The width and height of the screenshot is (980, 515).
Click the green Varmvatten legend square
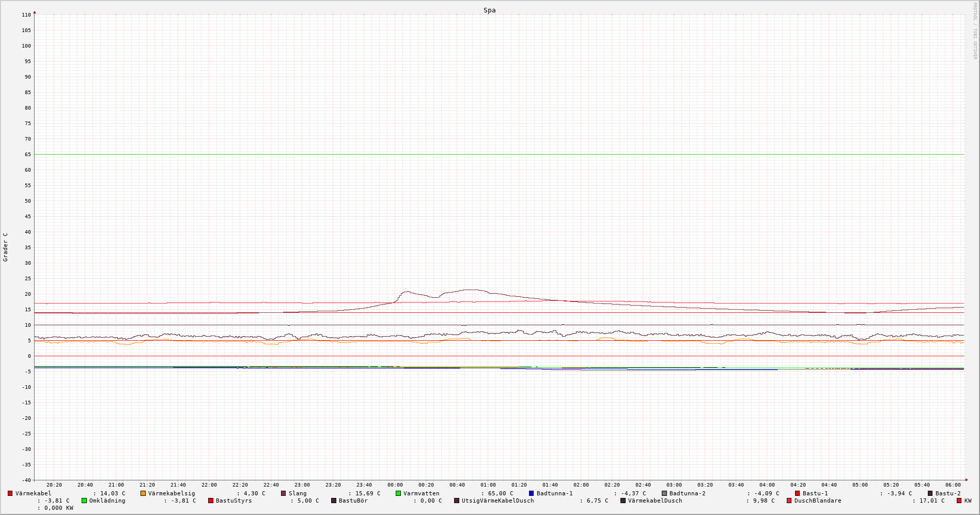coord(398,493)
